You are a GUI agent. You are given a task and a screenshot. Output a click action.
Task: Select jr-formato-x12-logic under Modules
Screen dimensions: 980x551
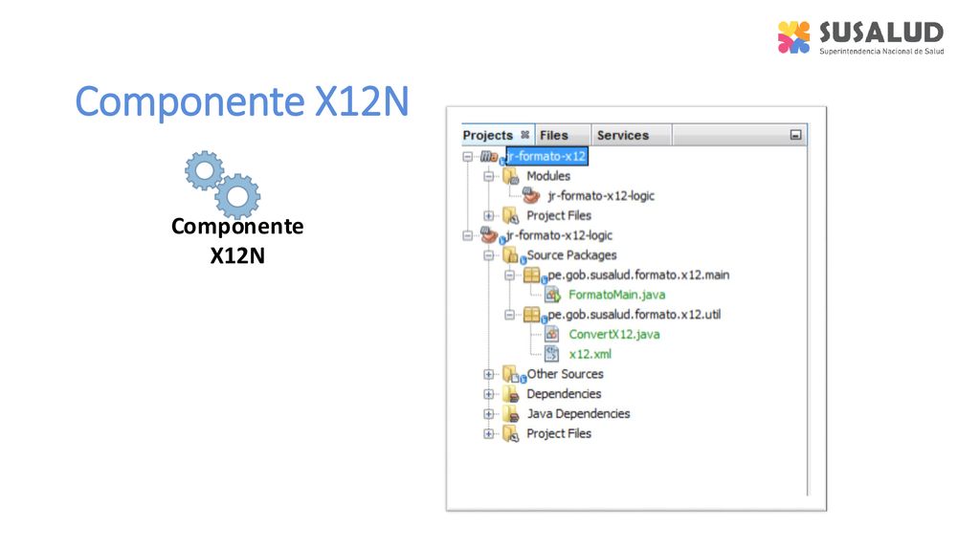(601, 195)
